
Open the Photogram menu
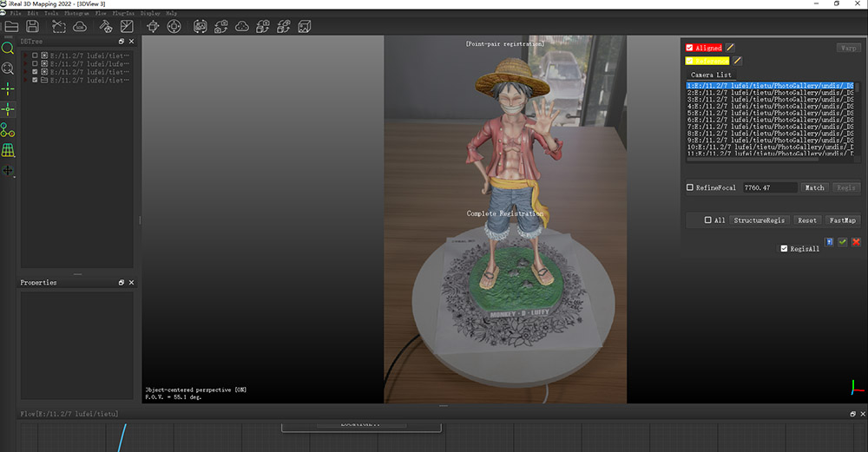(x=76, y=13)
